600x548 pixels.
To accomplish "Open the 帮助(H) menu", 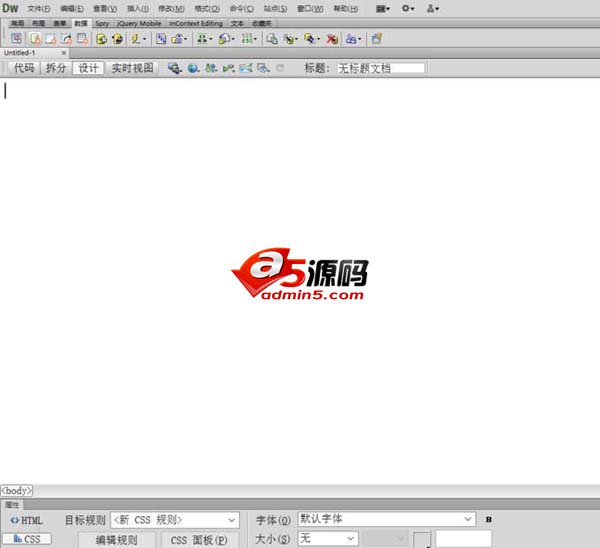I will coord(346,8).
